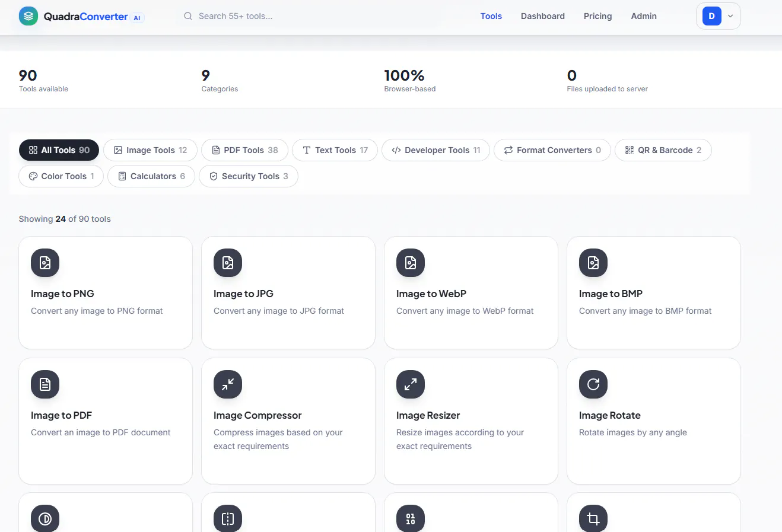Open the Image to JPG tool icon

click(228, 263)
